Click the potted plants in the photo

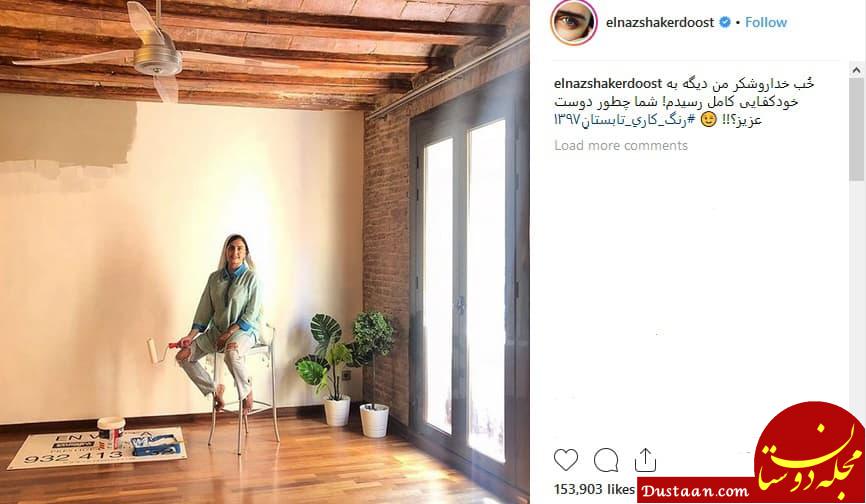click(x=346, y=374)
